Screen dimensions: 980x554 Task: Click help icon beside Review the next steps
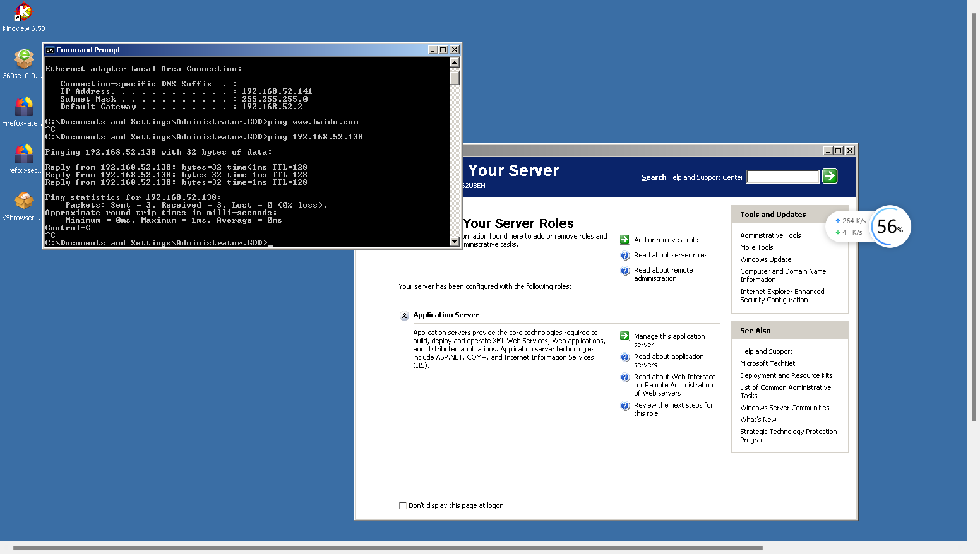pos(624,406)
